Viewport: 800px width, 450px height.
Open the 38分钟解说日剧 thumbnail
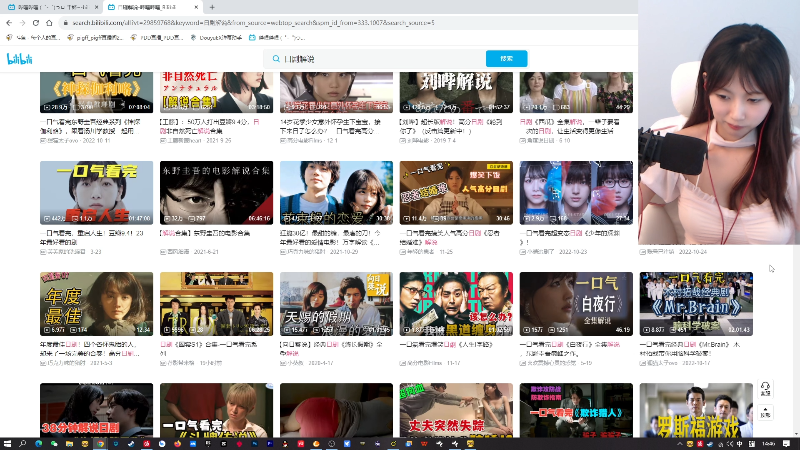pos(96,410)
